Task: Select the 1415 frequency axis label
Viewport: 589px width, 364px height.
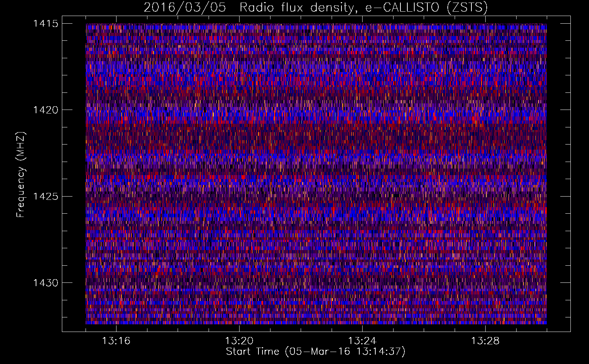Action: pos(46,24)
